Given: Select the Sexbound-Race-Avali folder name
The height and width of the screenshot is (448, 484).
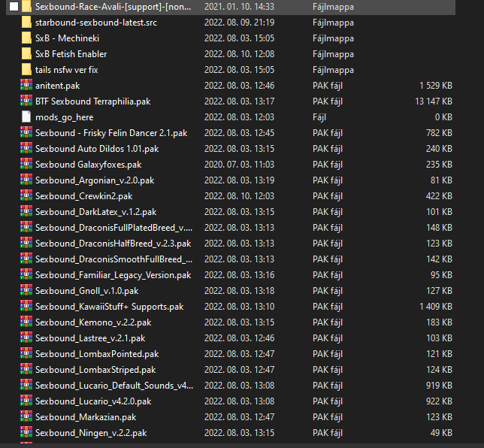Looking at the screenshot, I should point(113,7).
